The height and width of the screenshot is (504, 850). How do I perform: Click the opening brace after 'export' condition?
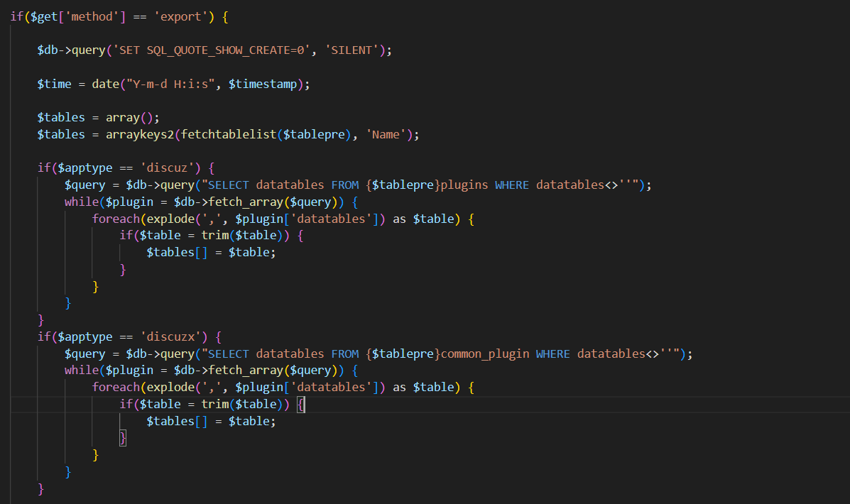tap(224, 16)
